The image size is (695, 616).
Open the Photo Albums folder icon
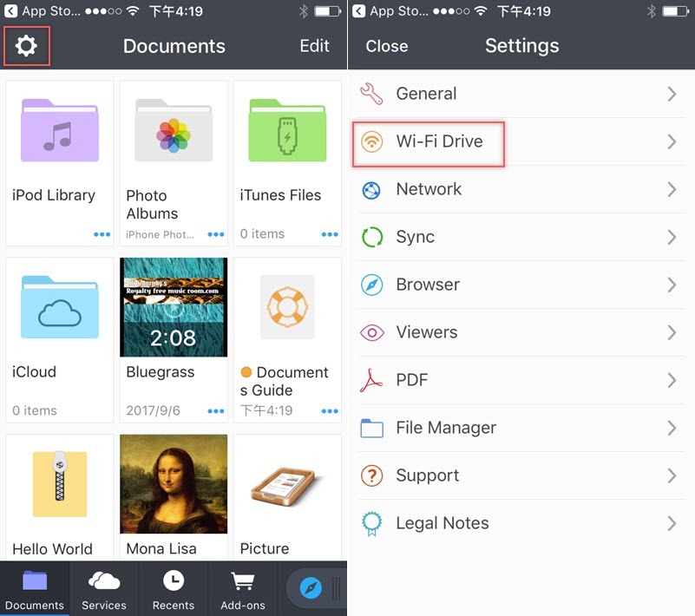174,130
